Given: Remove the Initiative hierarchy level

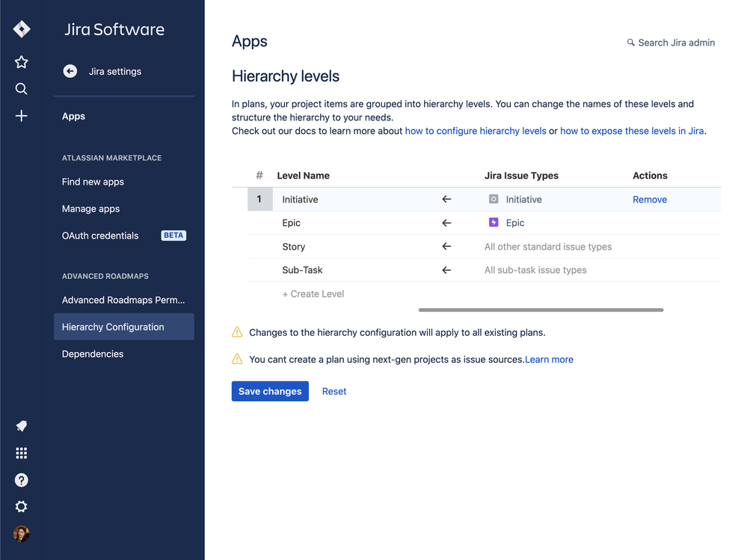Looking at the screenshot, I should coord(649,200).
